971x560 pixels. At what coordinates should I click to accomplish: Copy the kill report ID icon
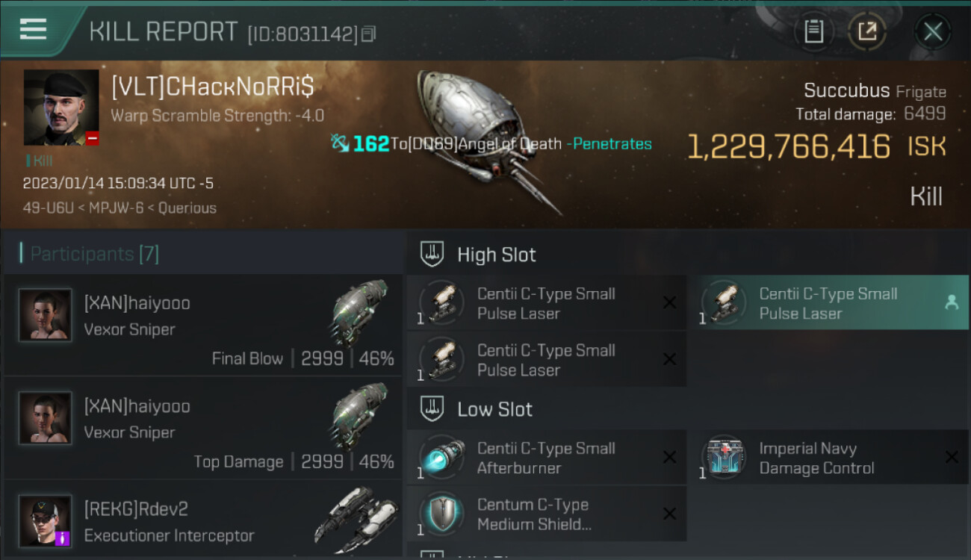coord(368,34)
